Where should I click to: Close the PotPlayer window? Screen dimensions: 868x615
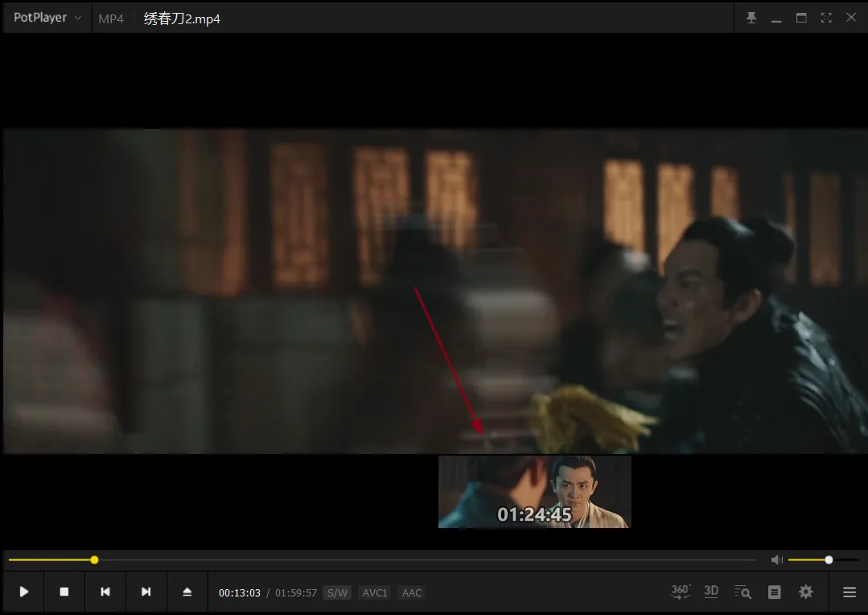click(x=851, y=18)
